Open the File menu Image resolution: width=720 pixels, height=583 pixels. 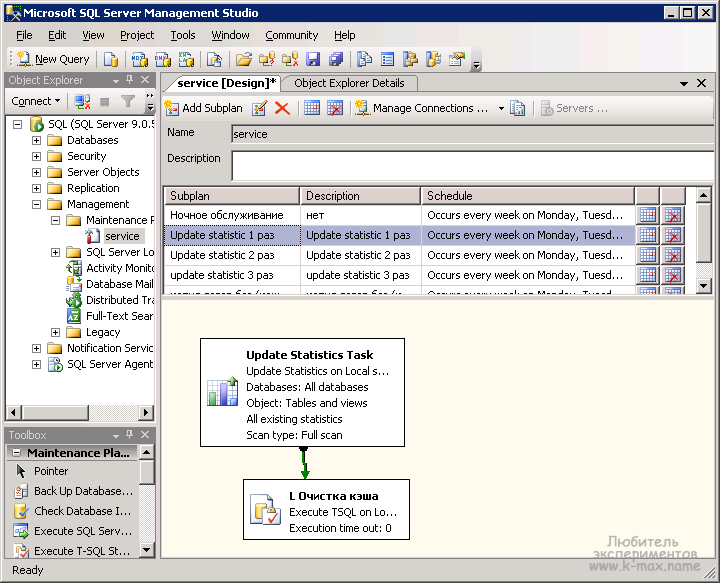(x=24, y=35)
